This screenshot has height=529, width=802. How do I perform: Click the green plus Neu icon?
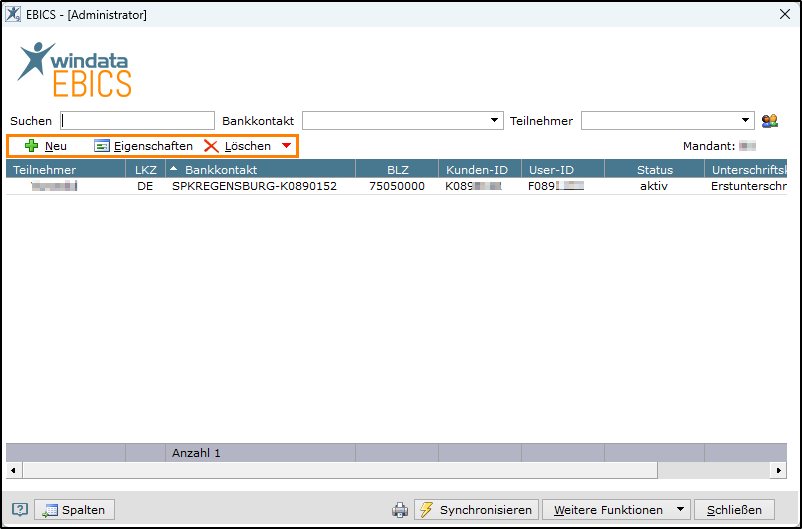coord(32,146)
